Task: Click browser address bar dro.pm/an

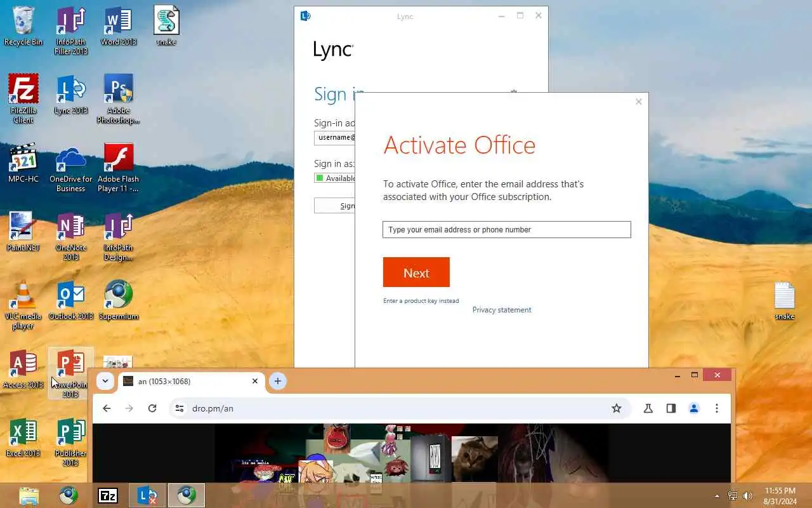Action: point(400,408)
